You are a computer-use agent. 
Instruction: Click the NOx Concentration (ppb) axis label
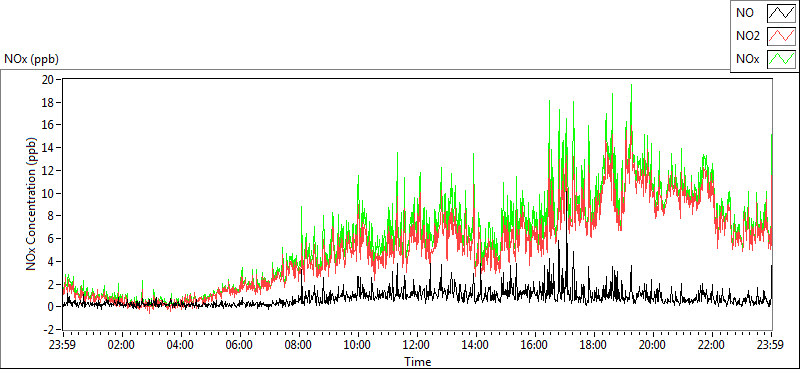click(x=32, y=203)
